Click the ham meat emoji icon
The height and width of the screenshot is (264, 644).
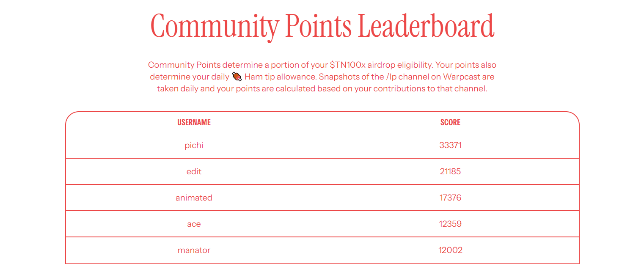point(237,77)
